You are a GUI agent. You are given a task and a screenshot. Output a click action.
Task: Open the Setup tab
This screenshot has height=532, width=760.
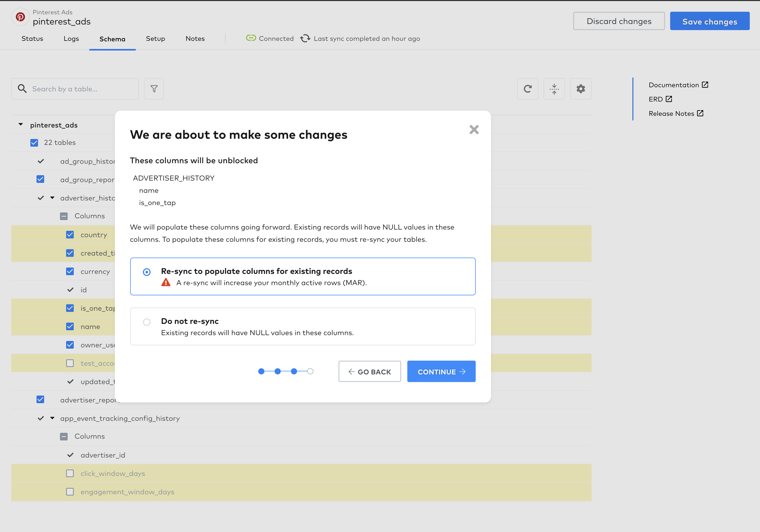tap(155, 38)
